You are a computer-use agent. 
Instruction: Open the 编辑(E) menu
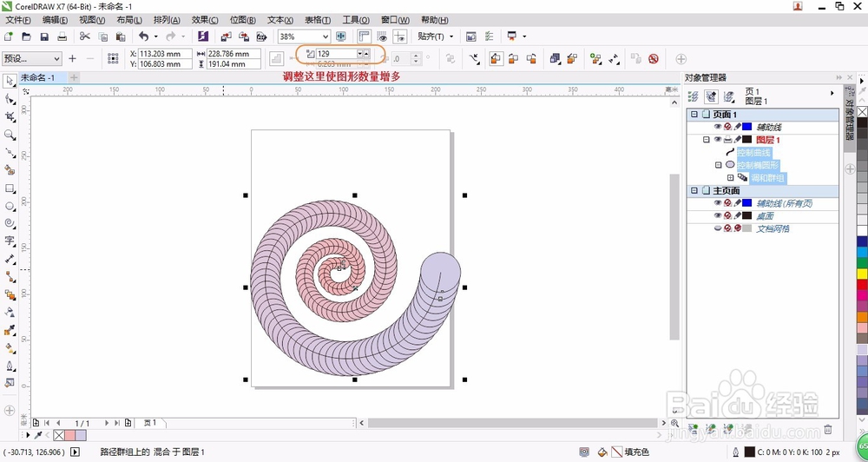click(55, 20)
